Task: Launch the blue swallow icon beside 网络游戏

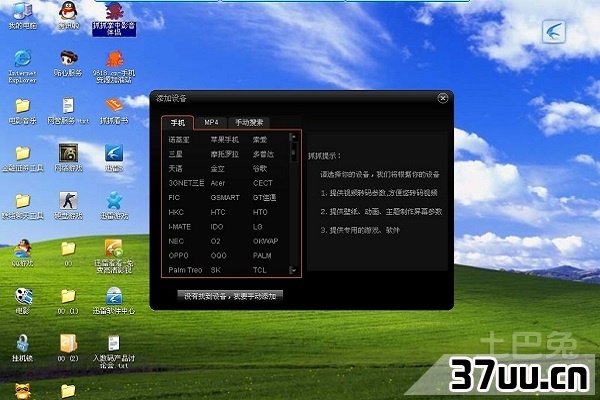Action: click(x=114, y=158)
